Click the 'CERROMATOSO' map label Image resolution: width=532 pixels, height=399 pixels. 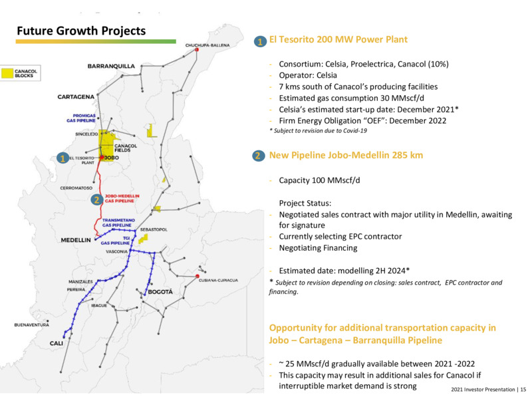click(x=76, y=188)
